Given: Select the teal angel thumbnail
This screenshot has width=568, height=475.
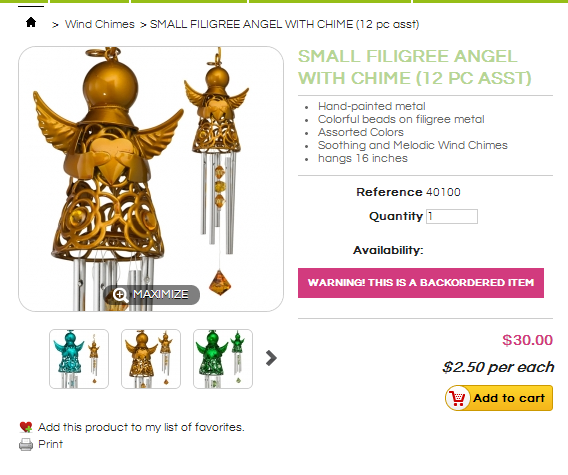Looking at the screenshot, I should [79, 359].
